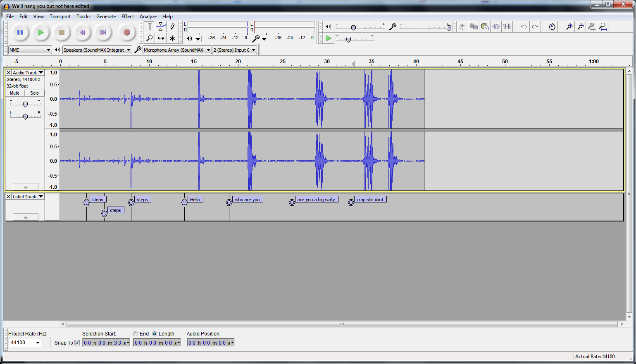636x364 pixels.
Task: Activate the Time Shift tool
Action: click(x=161, y=38)
